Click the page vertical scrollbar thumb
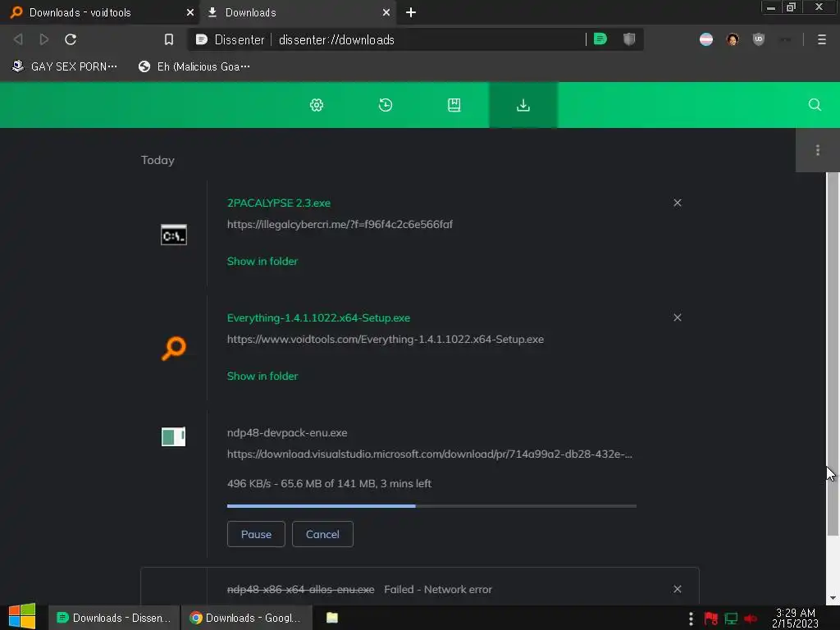 pos(833,354)
